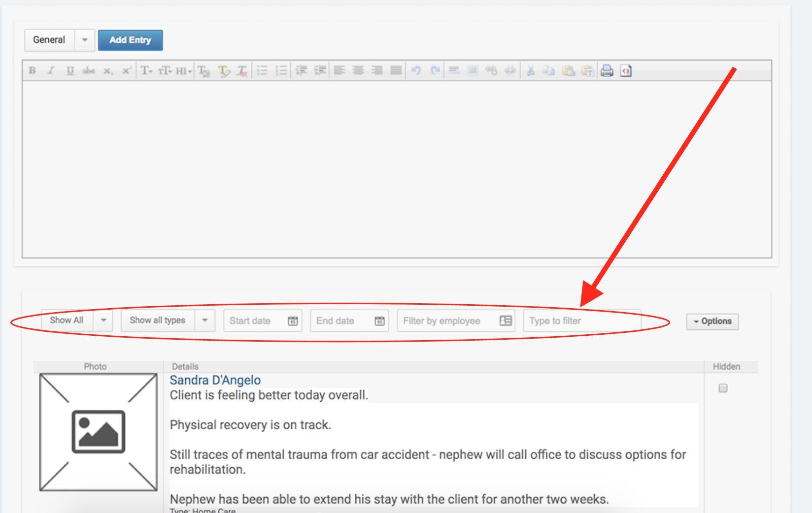Center align the text
This screenshot has height=513, width=812.
pos(358,70)
